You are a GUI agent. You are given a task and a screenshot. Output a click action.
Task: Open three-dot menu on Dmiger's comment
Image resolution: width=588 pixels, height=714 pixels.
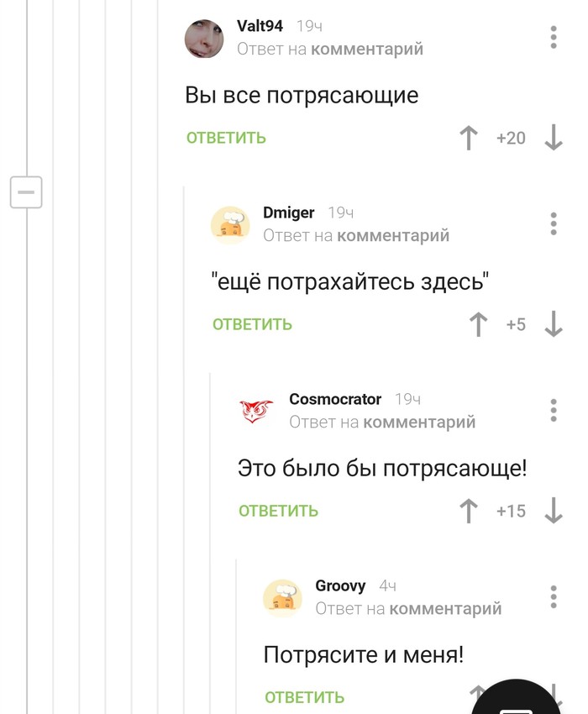[x=554, y=224]
